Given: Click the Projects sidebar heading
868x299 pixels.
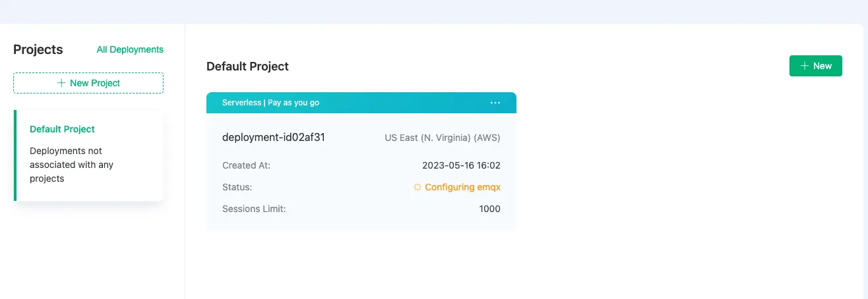Looking at the screenshot, I should 38,49.
